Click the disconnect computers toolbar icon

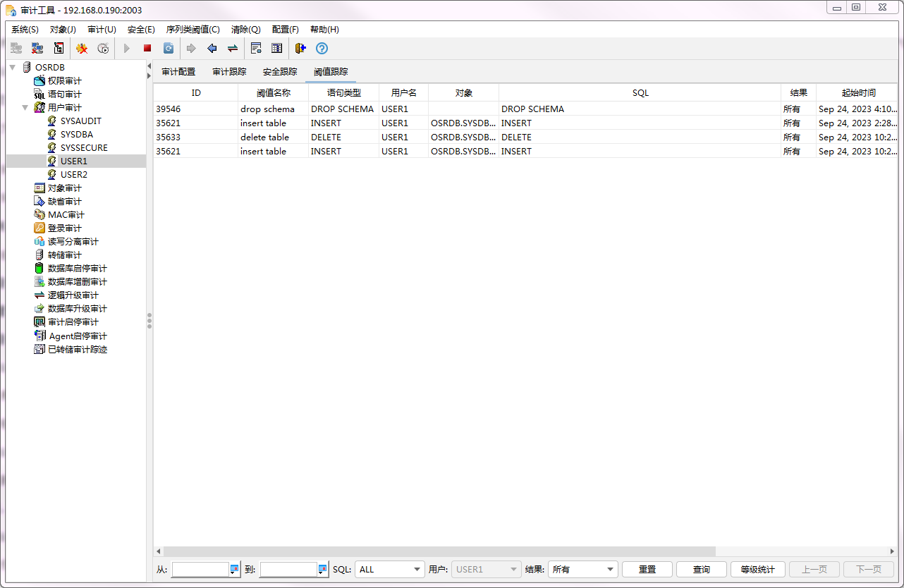(37, 49)
